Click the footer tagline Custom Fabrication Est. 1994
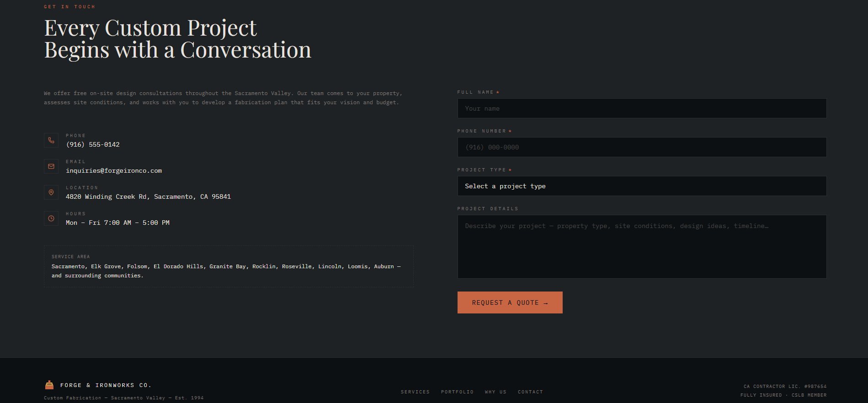 pos(123,398)
